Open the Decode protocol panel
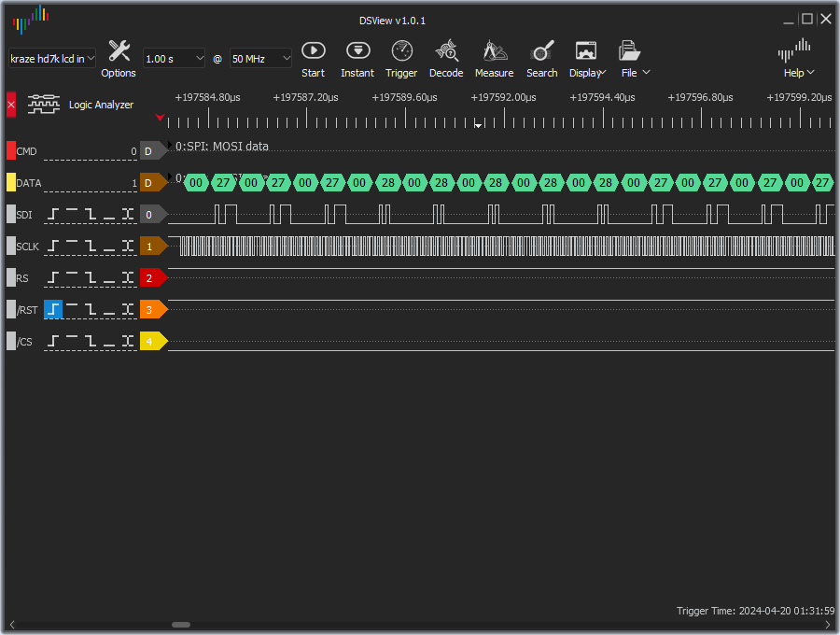This screenshot has width=840, height=635. (446, 58)
